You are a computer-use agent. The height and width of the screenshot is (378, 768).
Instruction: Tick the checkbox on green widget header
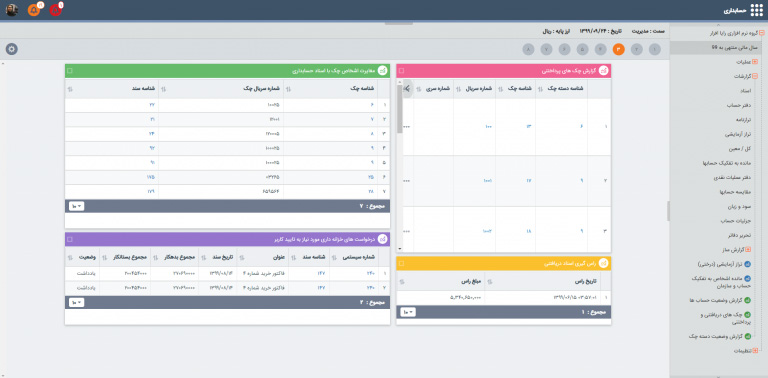pyautogui.click(x=70, y=71)
